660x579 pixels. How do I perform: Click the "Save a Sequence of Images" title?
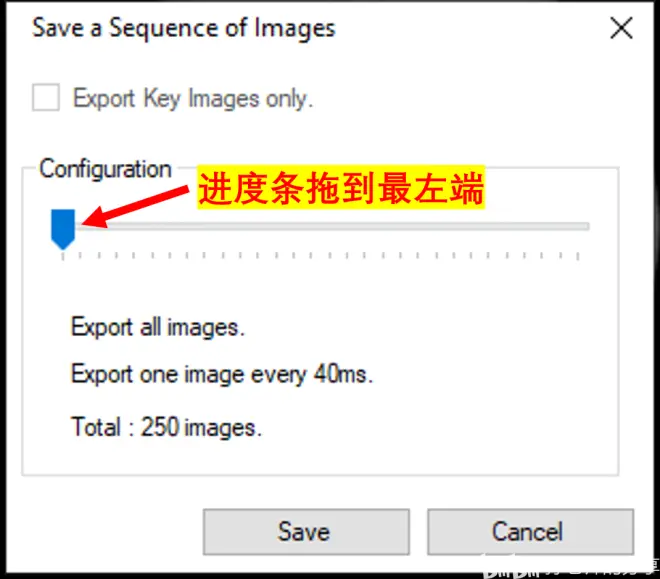tap(184, 29)
